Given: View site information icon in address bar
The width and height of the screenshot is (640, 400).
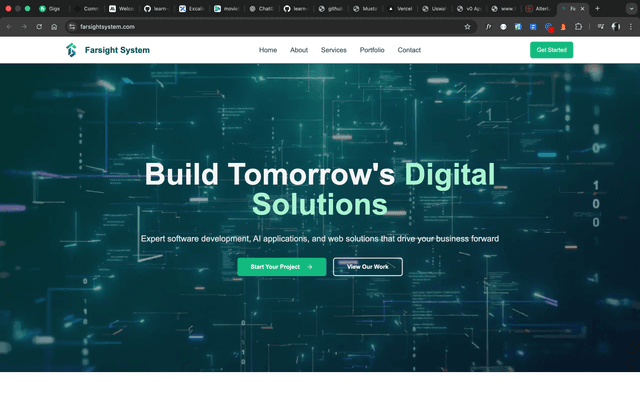Looking at the screenshot, I should (72, 27).
